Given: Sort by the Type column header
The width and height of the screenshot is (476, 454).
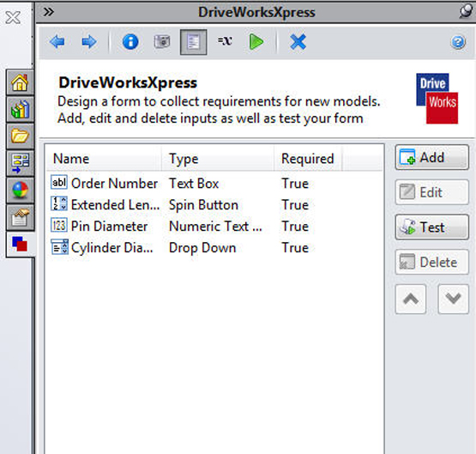Looking at the screenshot, I should (x=218, y=159).
